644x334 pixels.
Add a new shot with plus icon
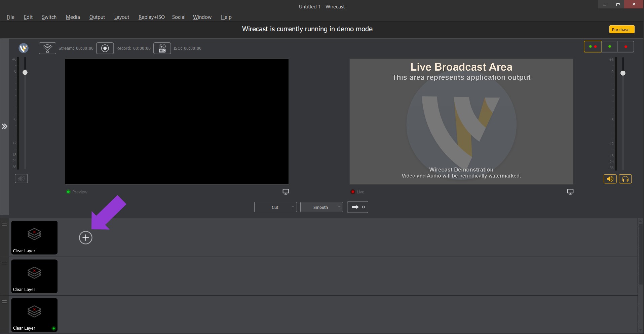click(85, 238)
